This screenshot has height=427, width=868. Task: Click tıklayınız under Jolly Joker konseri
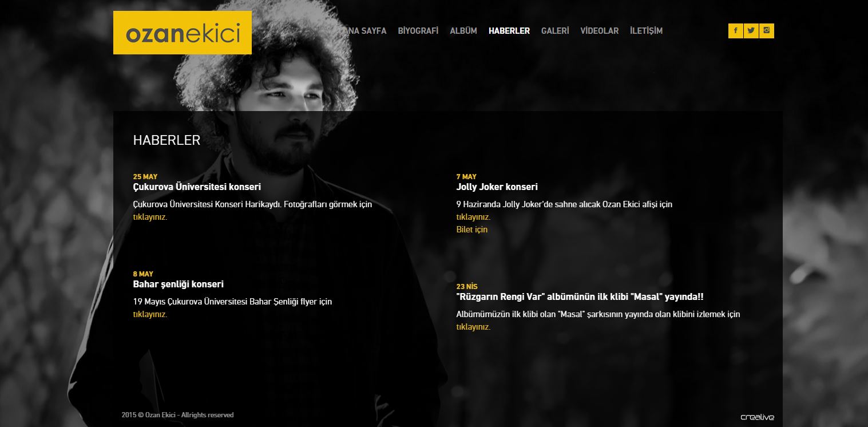tap(473, 217)
